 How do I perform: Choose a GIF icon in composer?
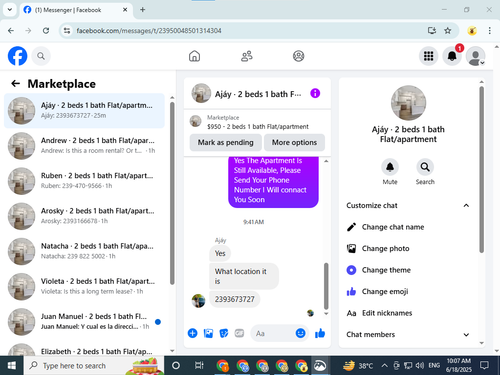(239, 333)
